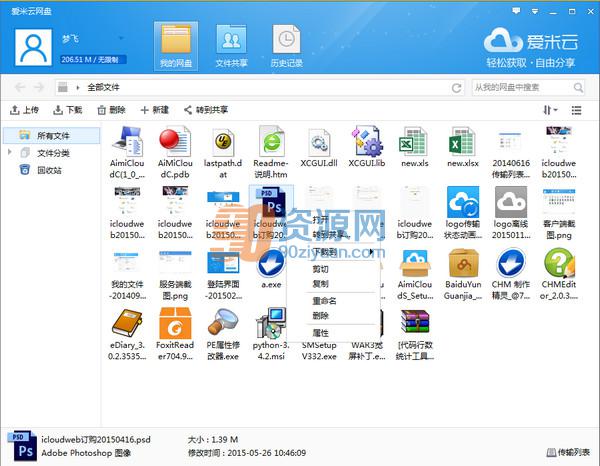Open the sort order dropdown
This screenshot has width=600, height=466.
pyautogui.click(x=550, y=110)
